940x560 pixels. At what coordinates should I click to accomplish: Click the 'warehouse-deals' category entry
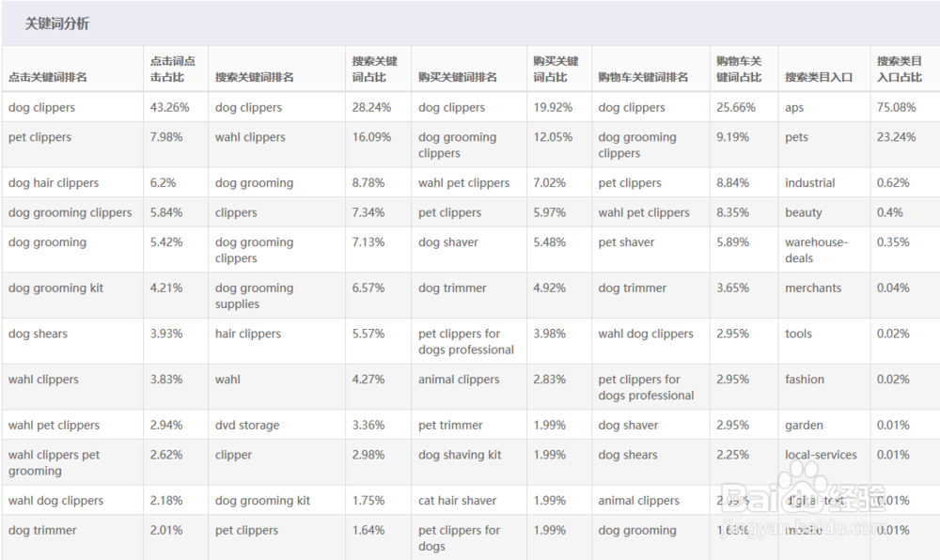pos(816,250)
